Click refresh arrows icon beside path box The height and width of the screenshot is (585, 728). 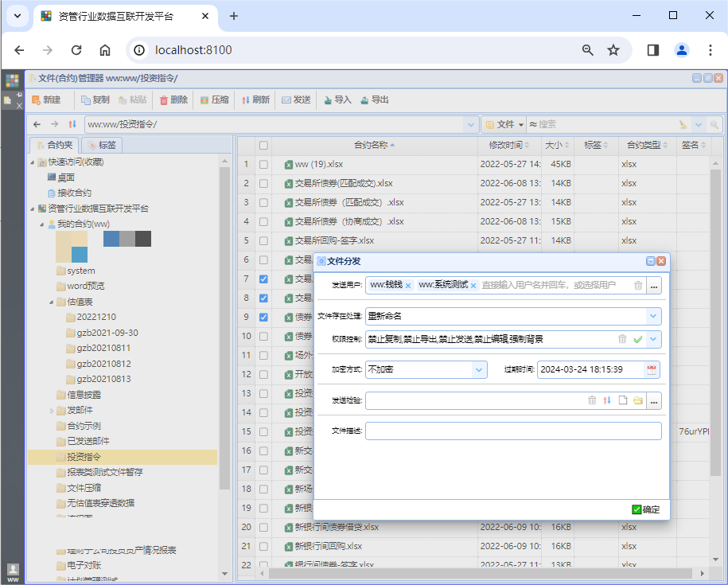click(x=72, y=124)
